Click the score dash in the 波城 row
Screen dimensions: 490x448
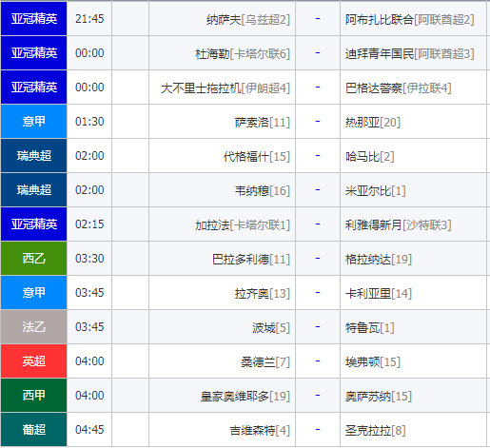click(x=318, y=327)
